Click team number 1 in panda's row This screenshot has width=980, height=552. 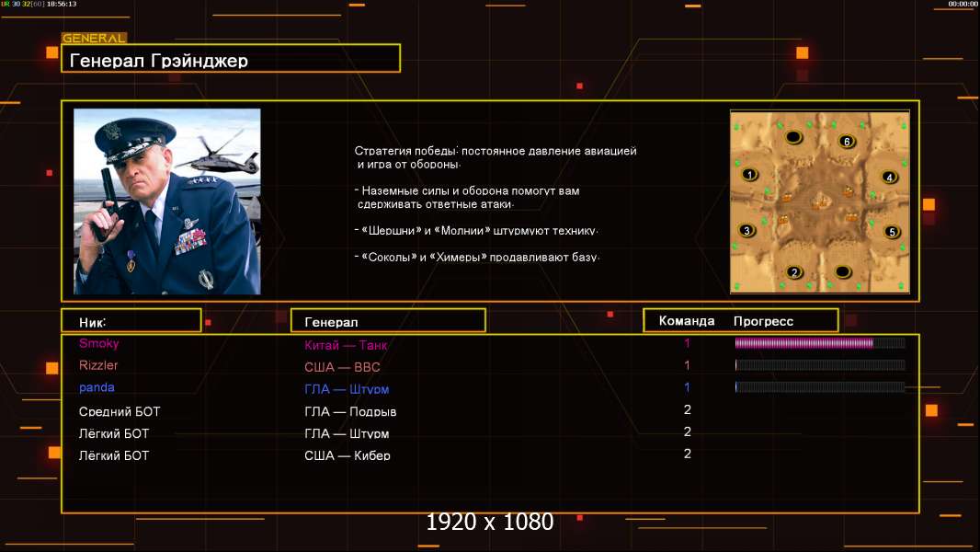point(687,387)
